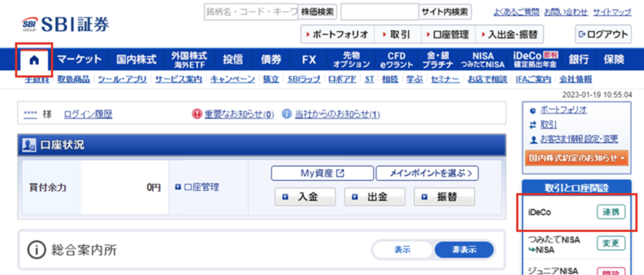
Task: Click the 振替 button
Action: [444, 197]
